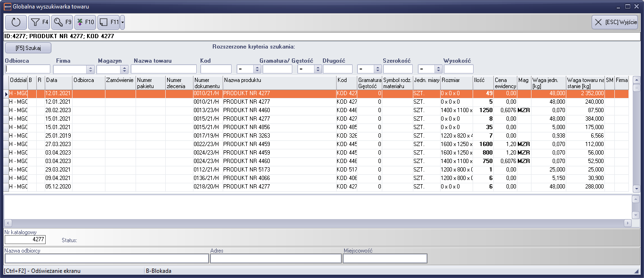
Task: Open the filter funnel F4 tool
Action: tap(39, 22)
